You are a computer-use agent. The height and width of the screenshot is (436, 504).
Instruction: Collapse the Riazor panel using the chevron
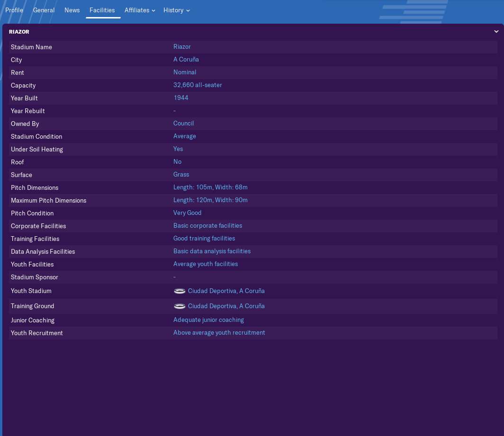click(496, 32)
